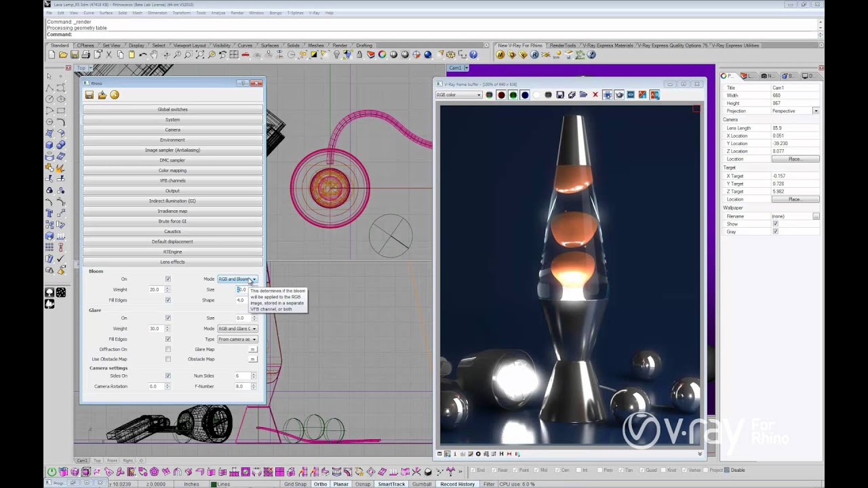
Task: Open the Glare Mode dropdown
Action: pos(237,329)
